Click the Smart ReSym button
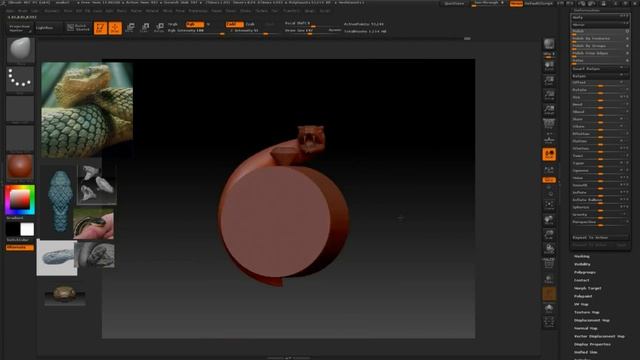Image resolution: width=640 pixels, height=360 pixels. click(x=600, y=69)
